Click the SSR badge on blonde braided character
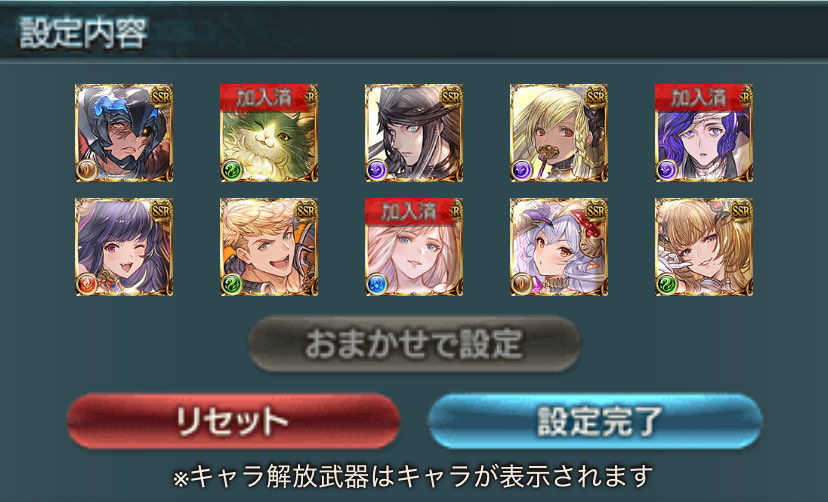This screenshot has width=828, height=502. [x=596, y=97]
